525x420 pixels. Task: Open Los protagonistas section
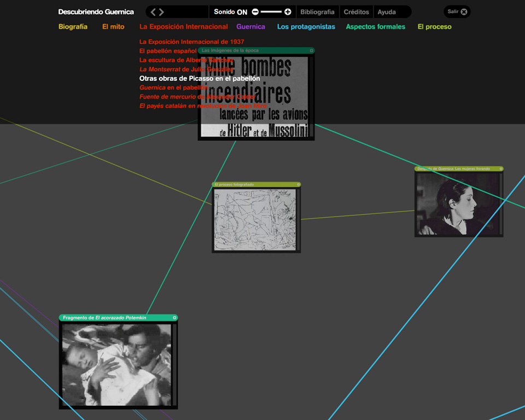pos(306,27)
